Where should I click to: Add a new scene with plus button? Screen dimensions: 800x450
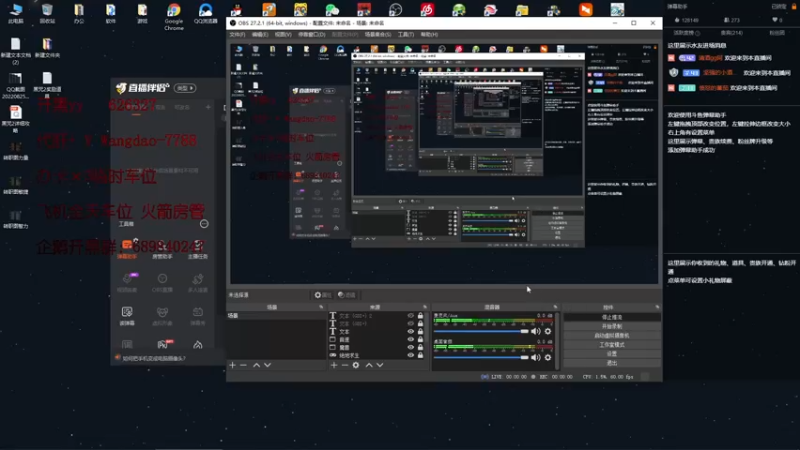click(x=233, y=365)
